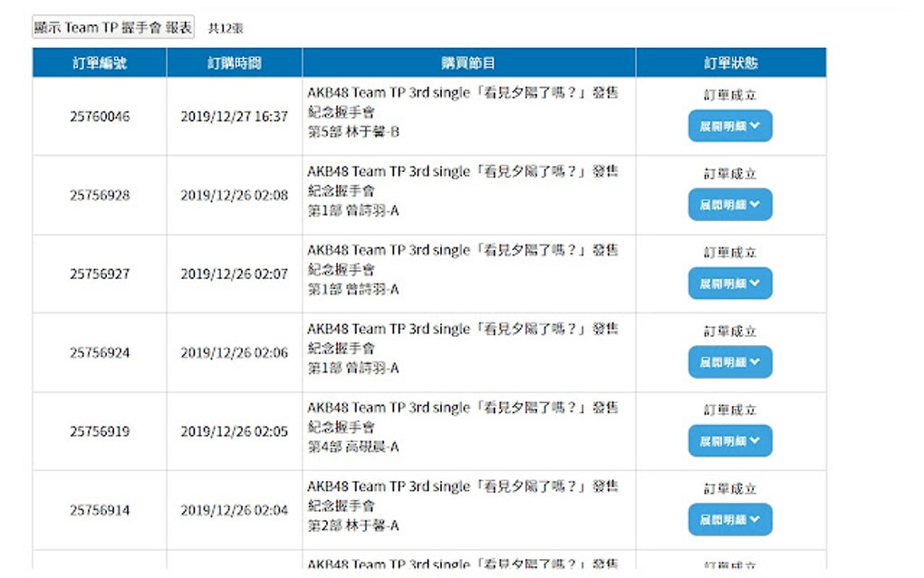Click 第5部 林于馨-B program text

tap(353, 132)
